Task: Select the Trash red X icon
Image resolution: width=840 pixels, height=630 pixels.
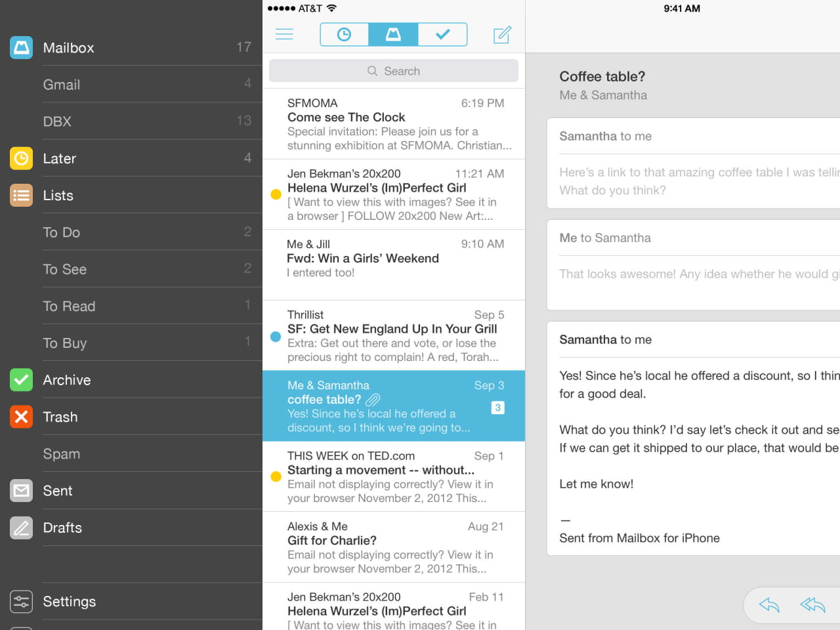Action: point(20,417)
